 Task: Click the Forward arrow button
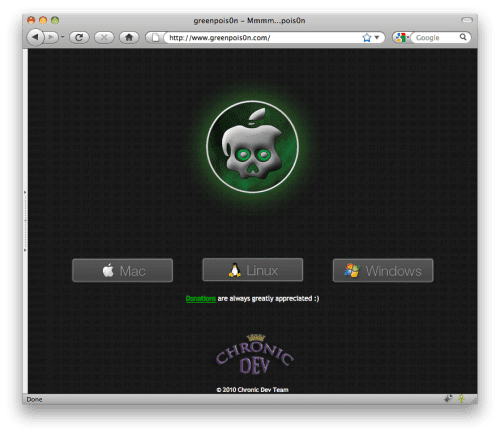coord(51,37)
